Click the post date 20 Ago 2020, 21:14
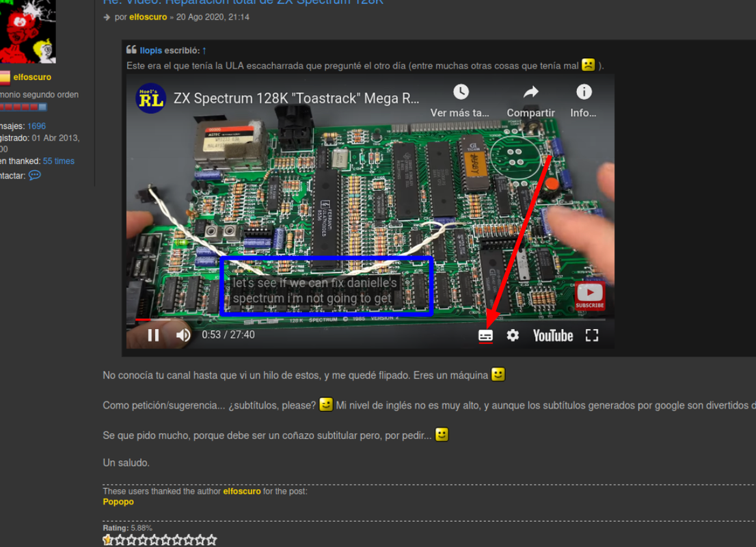This screenshot has width=756, height=547. 213,17
